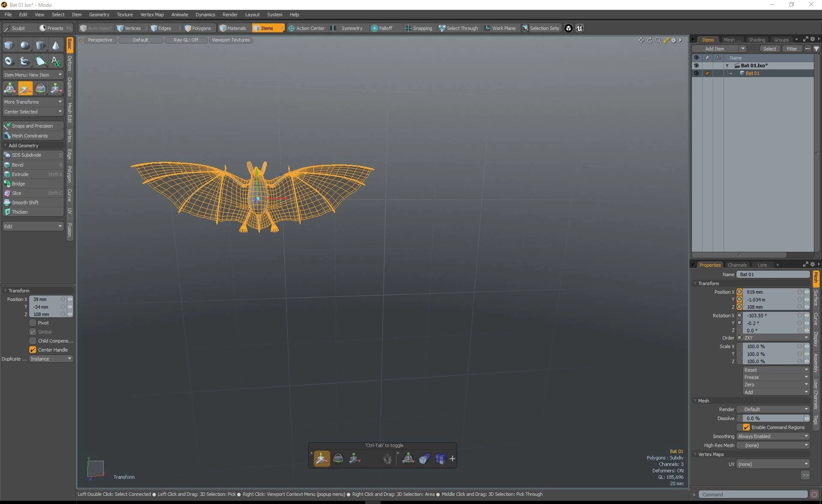Enable the Pivot checkbox
Screen dimensions: 822x504
tap(33, 323)
